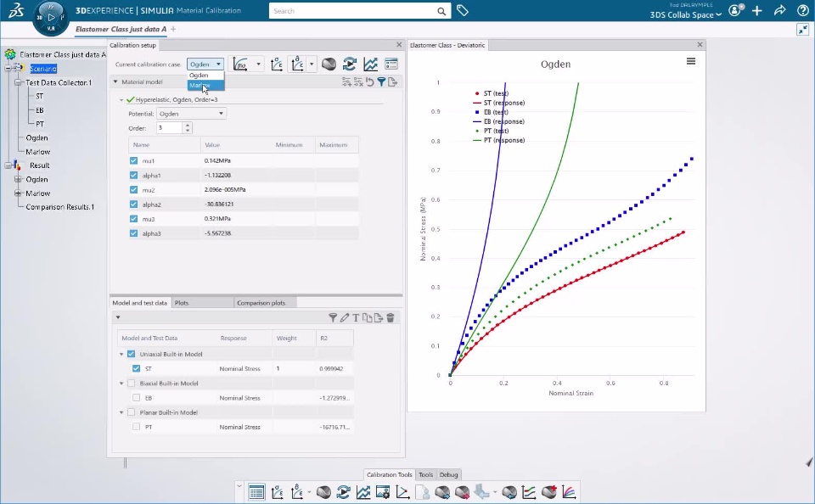The image size is (815, 504).
Task: Open the Debug tab in action bar
Action: pos(448,474)
